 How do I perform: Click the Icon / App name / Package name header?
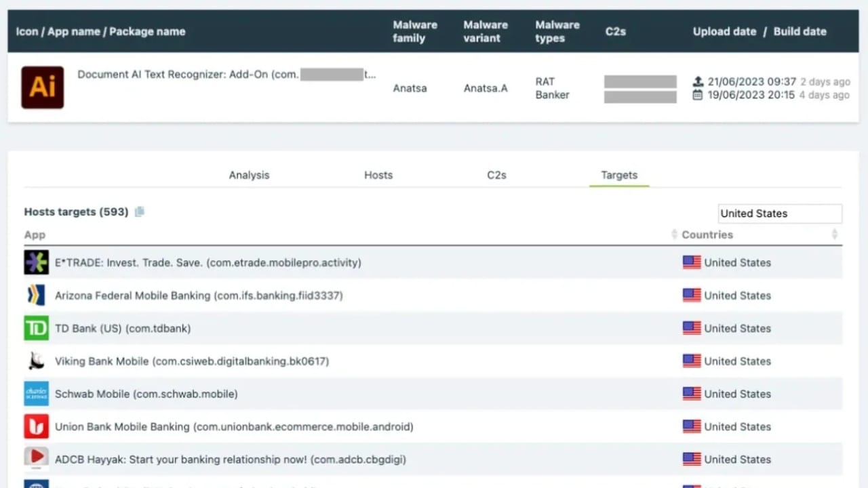click(100, 31)
